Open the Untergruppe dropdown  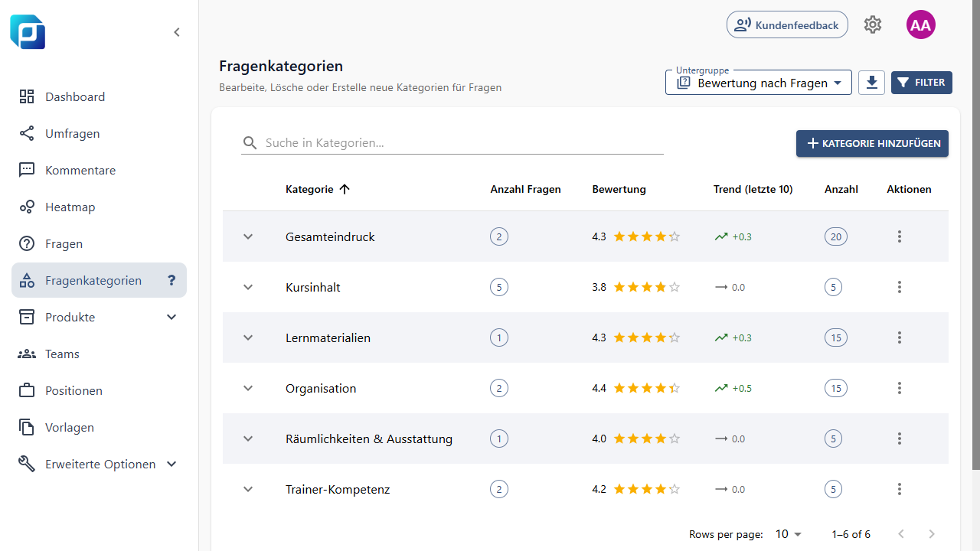click(x=759, y=83)
